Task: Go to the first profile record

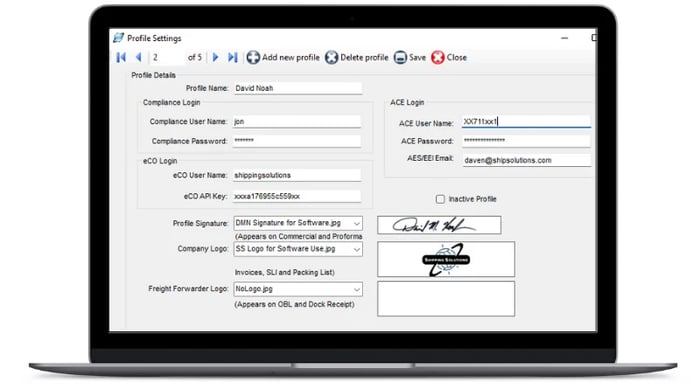Action: (x=121, y=57)
